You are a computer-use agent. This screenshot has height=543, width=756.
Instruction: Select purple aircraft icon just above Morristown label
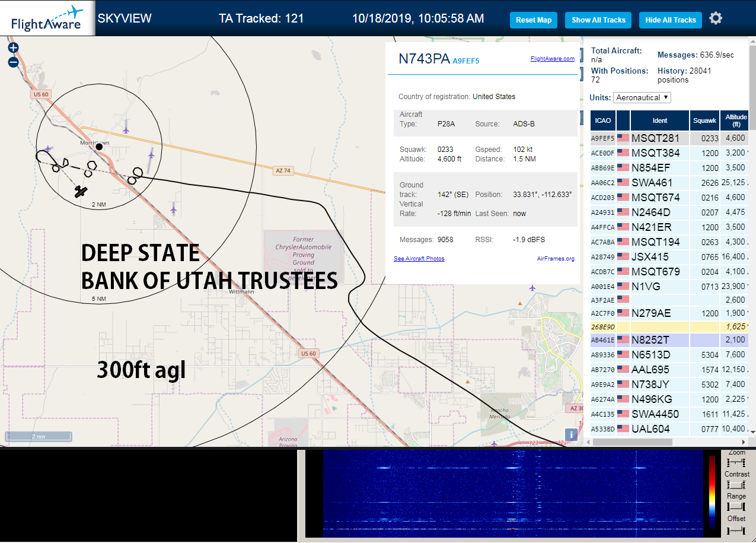(126, 129)
